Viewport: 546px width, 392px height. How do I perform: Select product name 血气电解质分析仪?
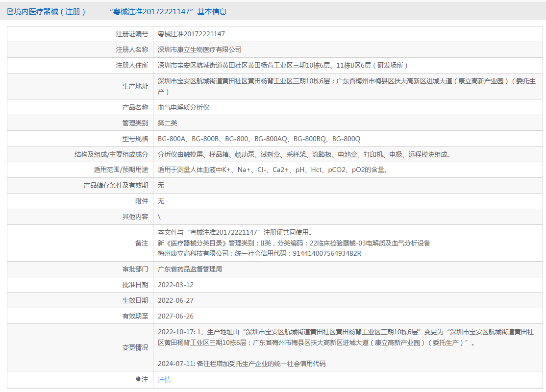pos(183,108)
